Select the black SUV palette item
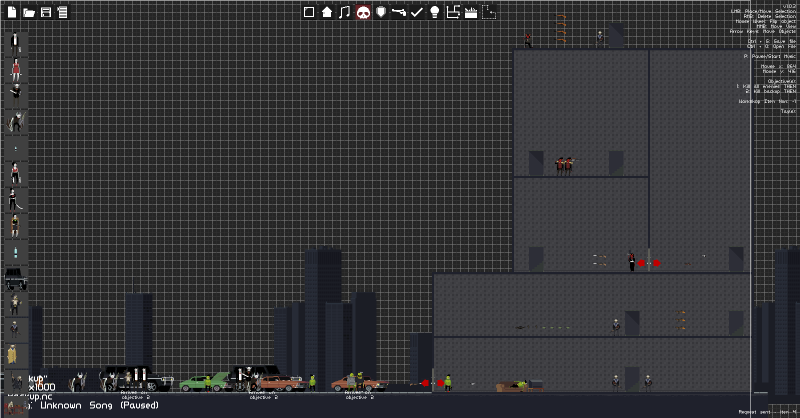 [x=16, y=279]
